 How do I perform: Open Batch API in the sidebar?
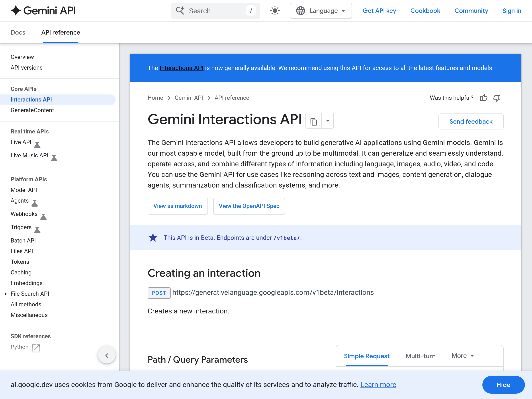[23, 241]
